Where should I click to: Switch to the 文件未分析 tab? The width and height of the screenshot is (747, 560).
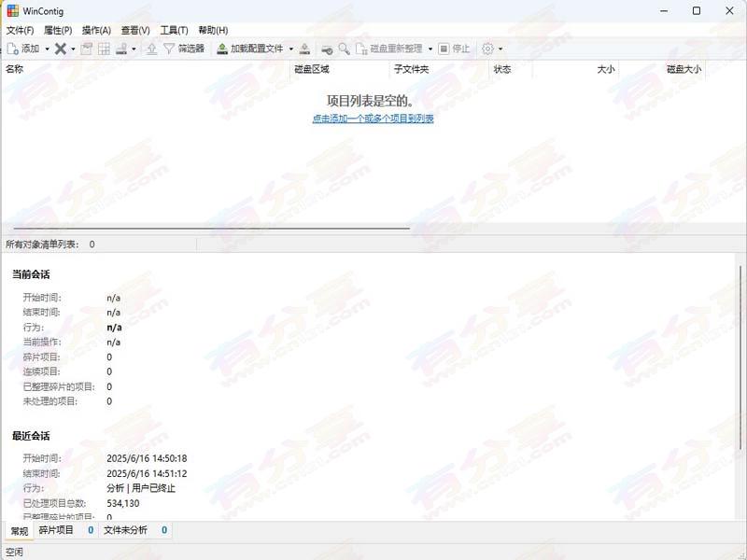[125, 530]
